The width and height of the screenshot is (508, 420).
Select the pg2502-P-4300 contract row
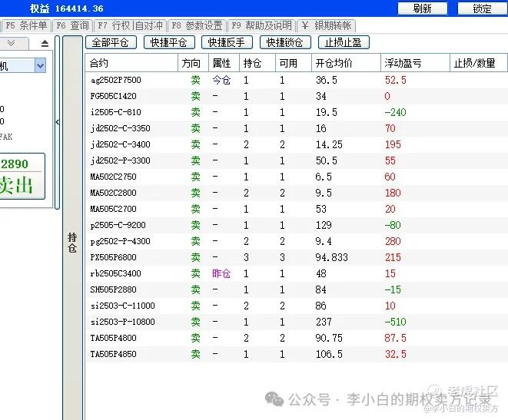[x=296, y=241]
